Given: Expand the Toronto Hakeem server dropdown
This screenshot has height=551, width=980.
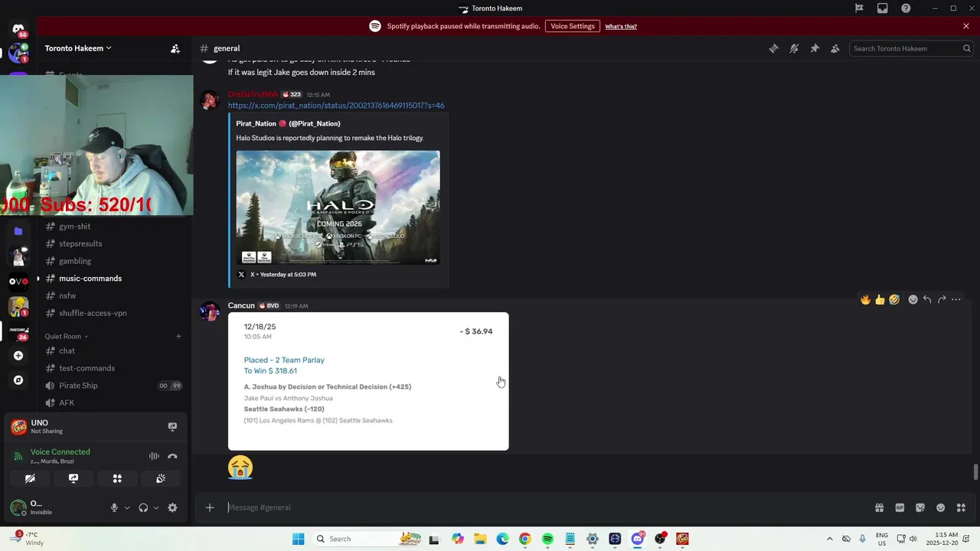Looking at the screenshot, I should pos(78,48).
